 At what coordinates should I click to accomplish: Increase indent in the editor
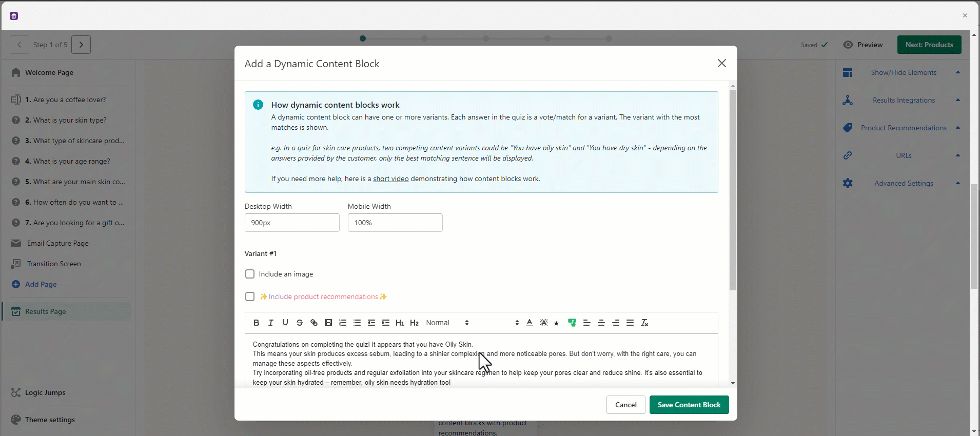pyautogui.click(x=386, y=323)
